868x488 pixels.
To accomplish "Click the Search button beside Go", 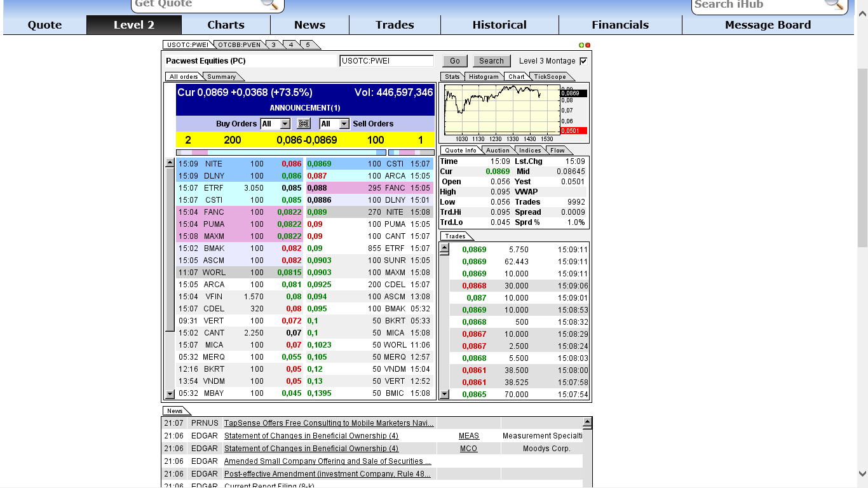I will (x=491, y=61).
